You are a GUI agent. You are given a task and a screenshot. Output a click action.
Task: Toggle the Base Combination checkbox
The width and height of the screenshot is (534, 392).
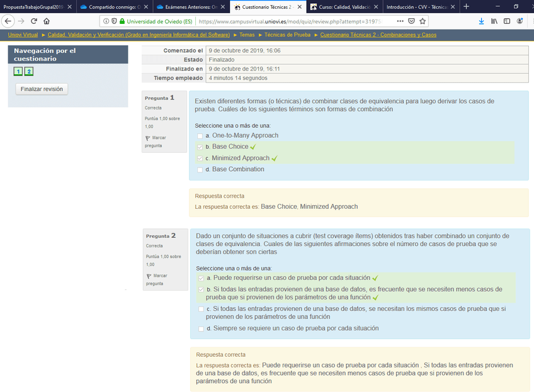point(200,170)
